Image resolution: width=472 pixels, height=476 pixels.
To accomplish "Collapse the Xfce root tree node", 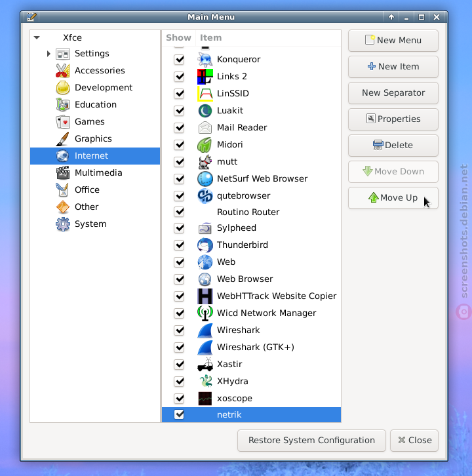I will [x=37, y=37].
